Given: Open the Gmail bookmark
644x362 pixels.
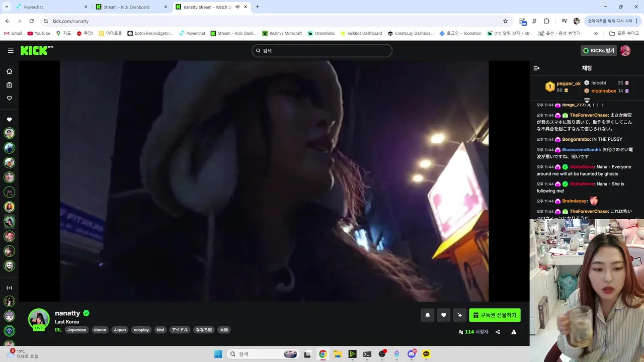Looking at the screenshot, I should [x=13, y=34].
